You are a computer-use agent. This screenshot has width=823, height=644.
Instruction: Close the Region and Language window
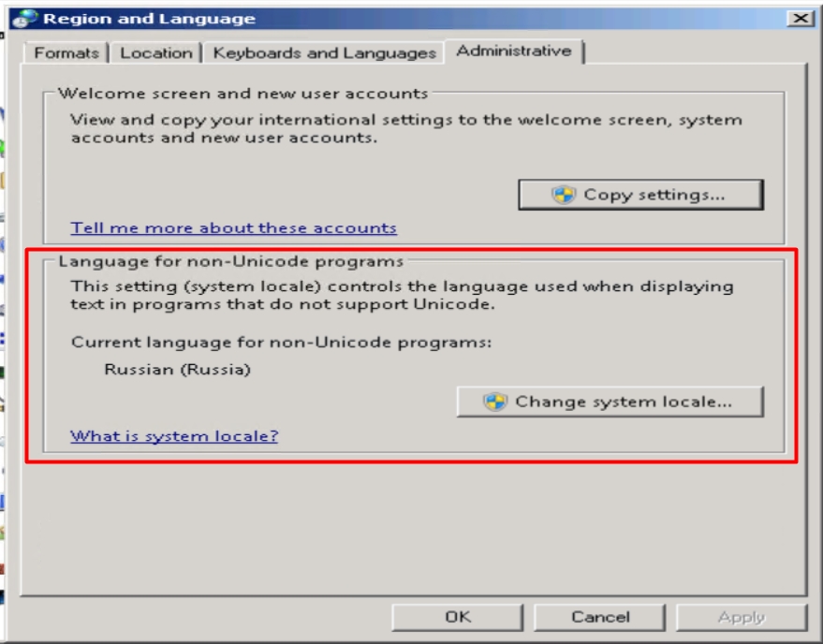click(x=801, y=19)
